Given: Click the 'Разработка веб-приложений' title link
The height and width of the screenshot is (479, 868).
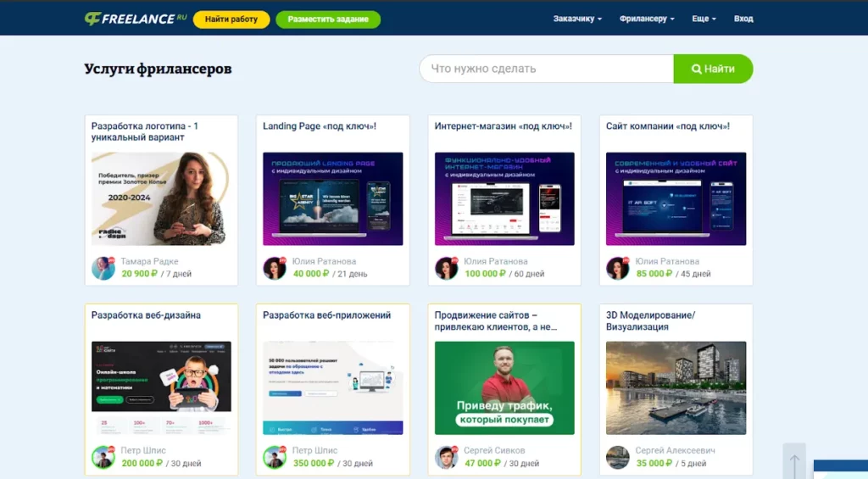Looking at the screenshot, I should 326,315.
